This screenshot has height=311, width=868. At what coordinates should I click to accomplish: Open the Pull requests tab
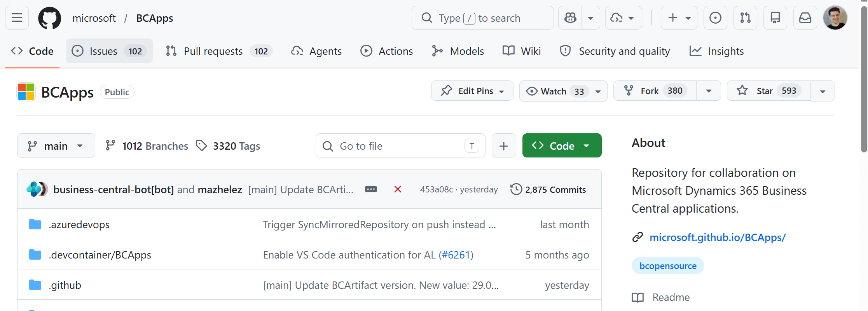(219, 51)
